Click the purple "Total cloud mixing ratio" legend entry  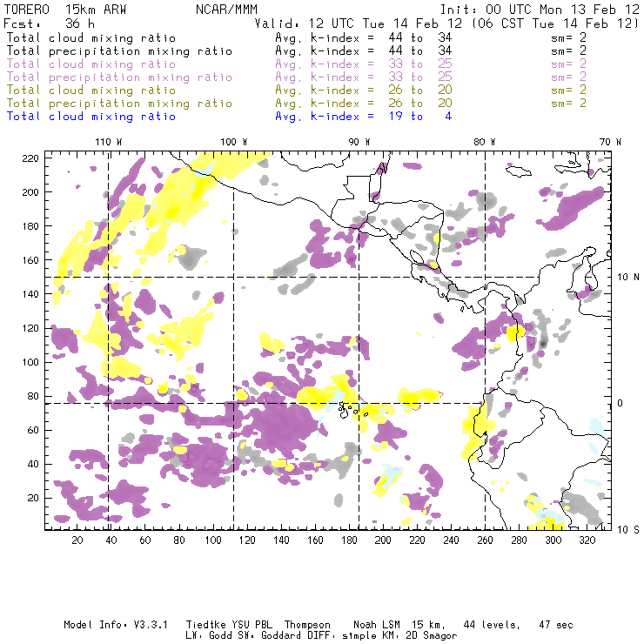tap(91, 64)
